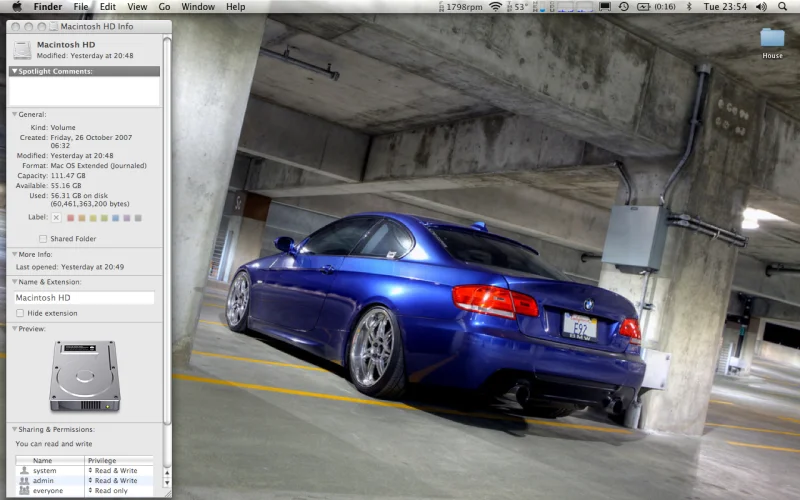Click Last opened: Yesterday at 20:49 text
The width and height of the screenshot is (800, 500).
tap(70, 267)
